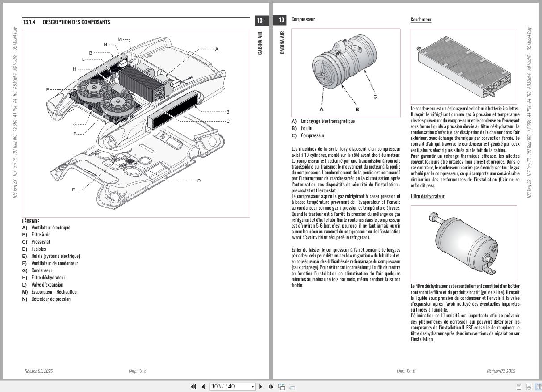Screen dimensions: 542x392
Task: Click the legend entry 'Fusibles'
Action: (x=38, y=249)
